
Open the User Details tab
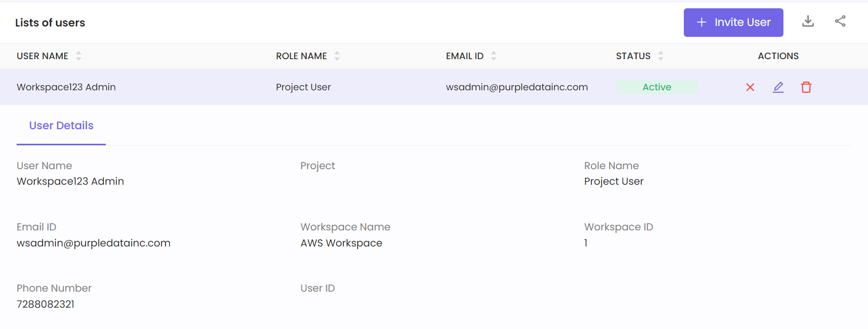[61, 126]
